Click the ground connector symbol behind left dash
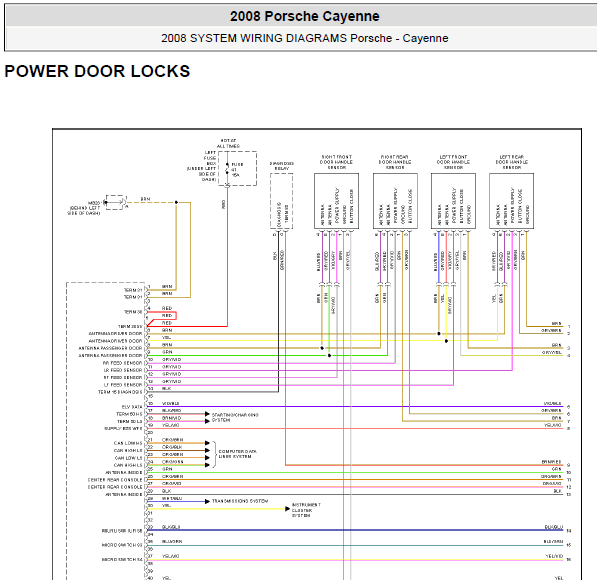Screen dimensions: 597x580 [x=115, y=202]
